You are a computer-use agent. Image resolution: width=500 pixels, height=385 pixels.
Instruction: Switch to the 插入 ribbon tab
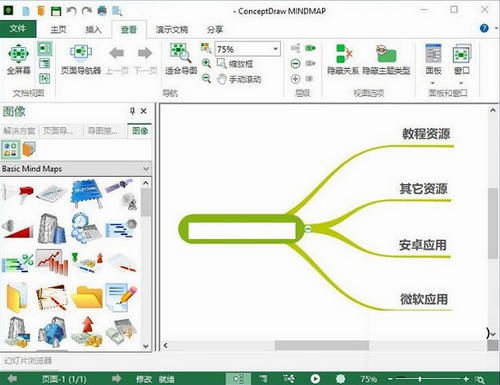(x=93, y=30)
